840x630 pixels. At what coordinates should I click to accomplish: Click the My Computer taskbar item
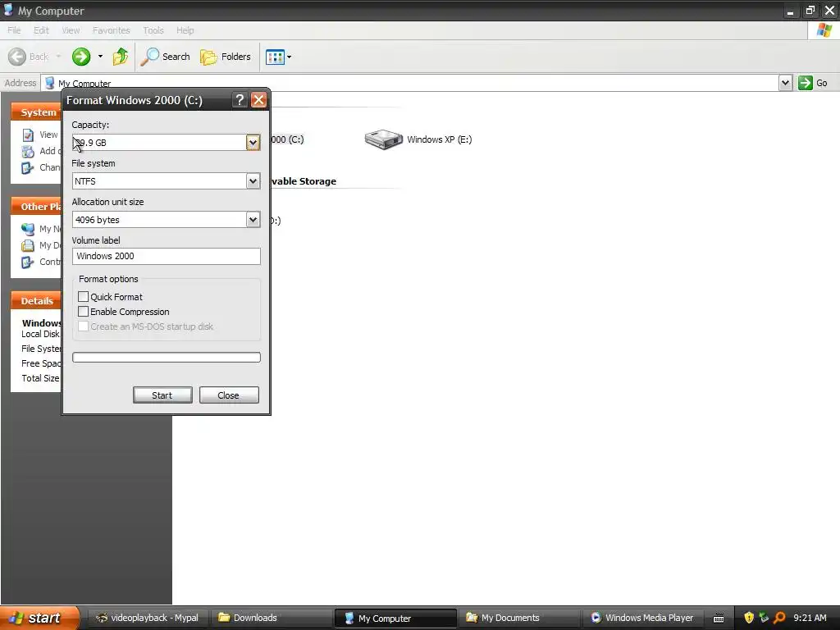(395, 619)
